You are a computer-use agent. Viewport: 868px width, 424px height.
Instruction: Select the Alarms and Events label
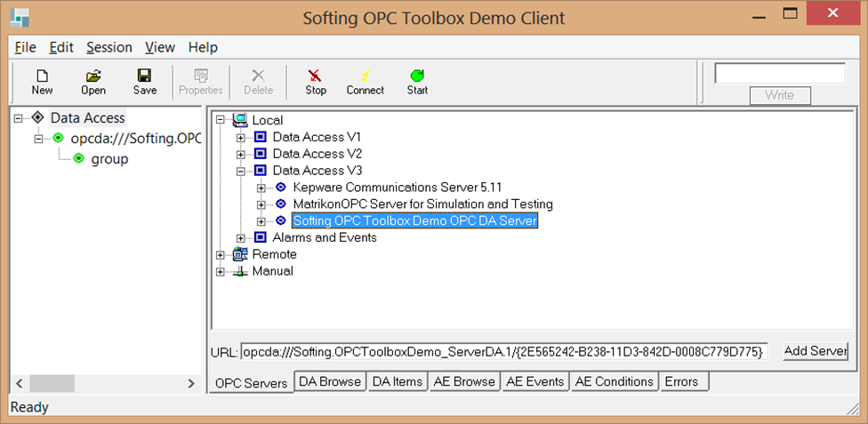click(x=325, y=237)
